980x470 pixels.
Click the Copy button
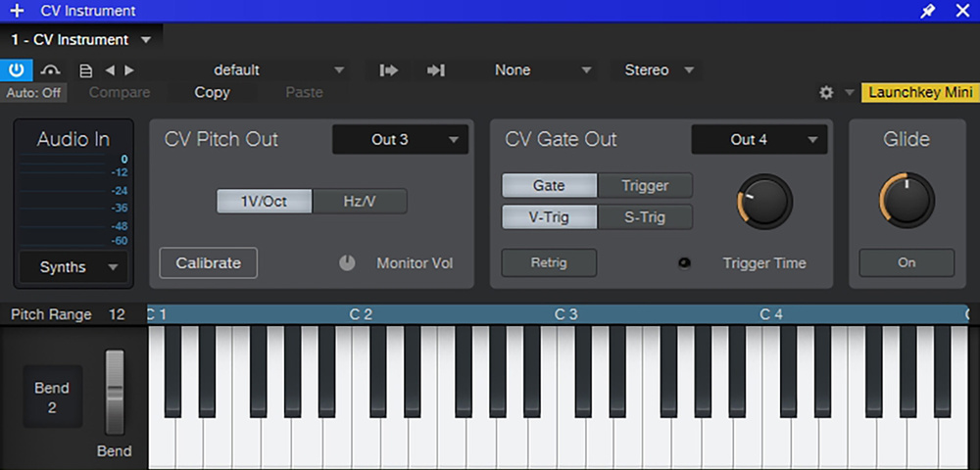point(212,92)
